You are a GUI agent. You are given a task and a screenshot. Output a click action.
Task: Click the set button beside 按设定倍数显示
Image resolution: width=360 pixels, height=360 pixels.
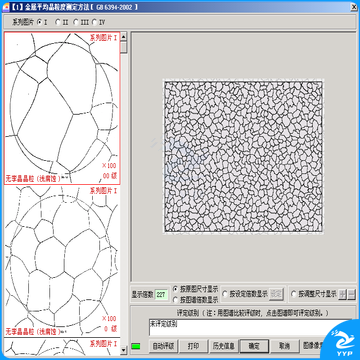click(276, 294)
